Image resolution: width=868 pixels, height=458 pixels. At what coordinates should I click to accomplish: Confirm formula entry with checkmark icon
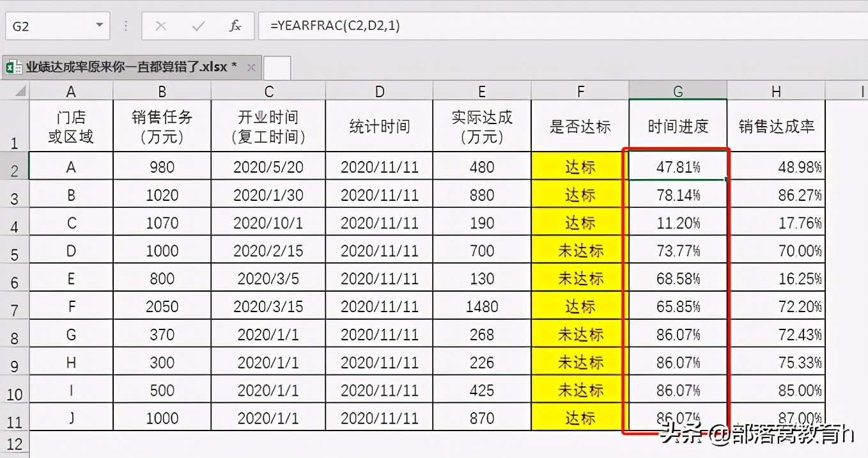[x=198, y=26]
